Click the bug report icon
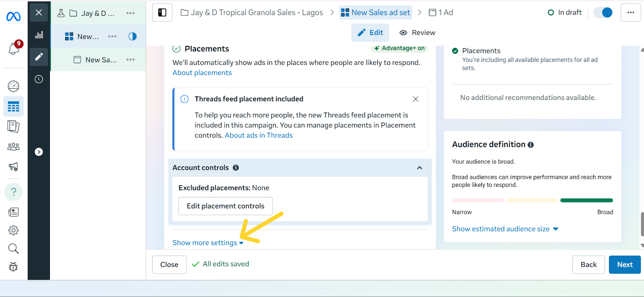 pos(13,266)
